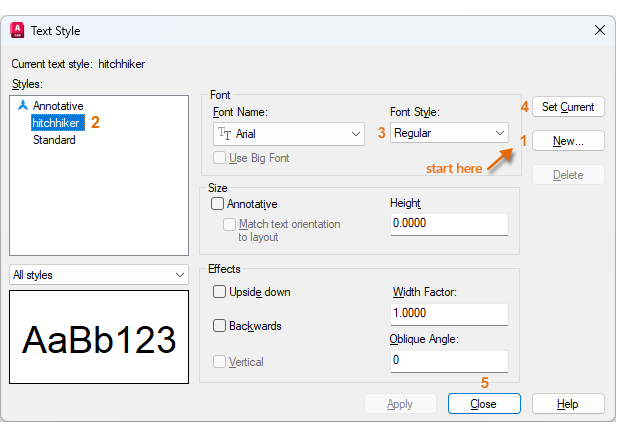Click the Close button at the bottom
Image resolution: width=621 pixels, height=436 pixels.
(x=484, y=404)
